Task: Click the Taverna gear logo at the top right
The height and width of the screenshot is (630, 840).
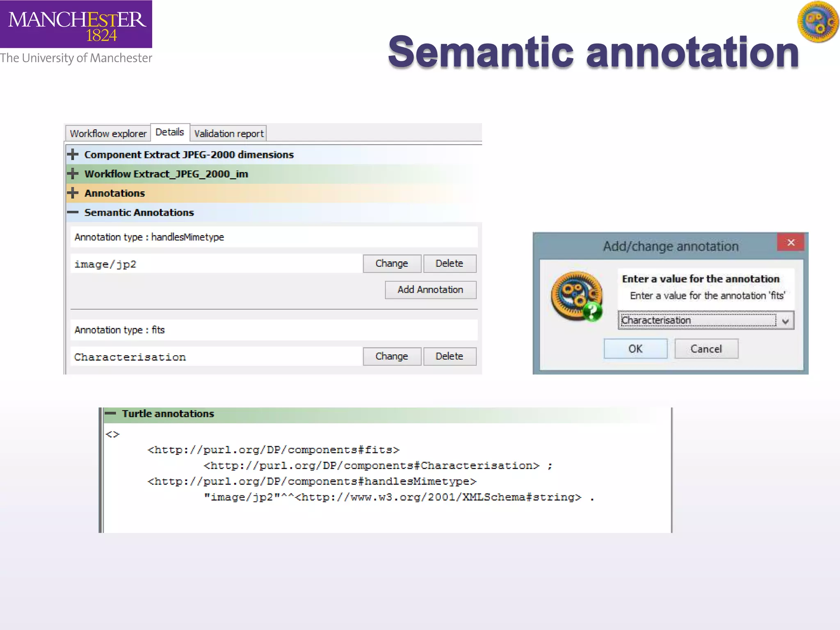Action: [x=817, y=22]
